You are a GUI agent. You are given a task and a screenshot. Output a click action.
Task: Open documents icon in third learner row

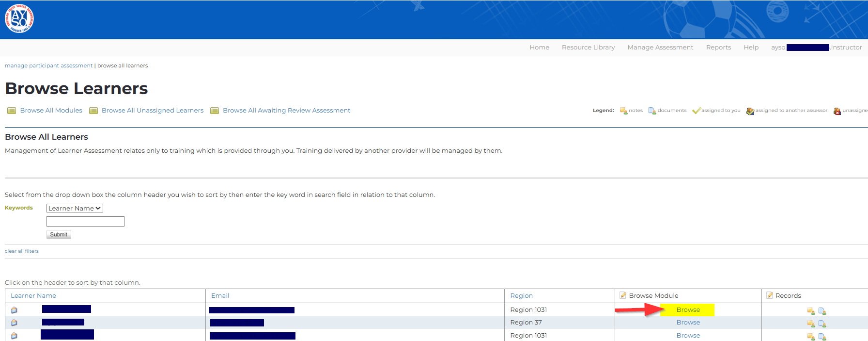(x=822, y=337)
